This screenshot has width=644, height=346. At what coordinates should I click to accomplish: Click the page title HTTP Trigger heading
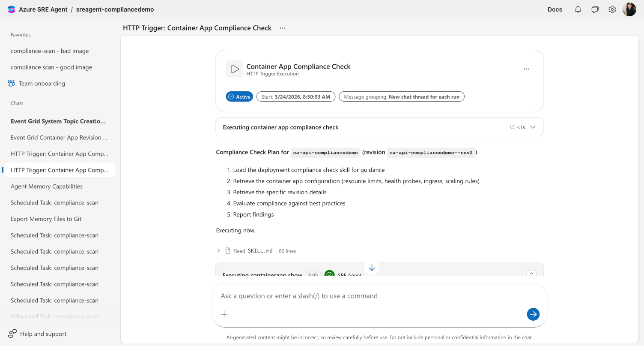[x=197, y=28]
